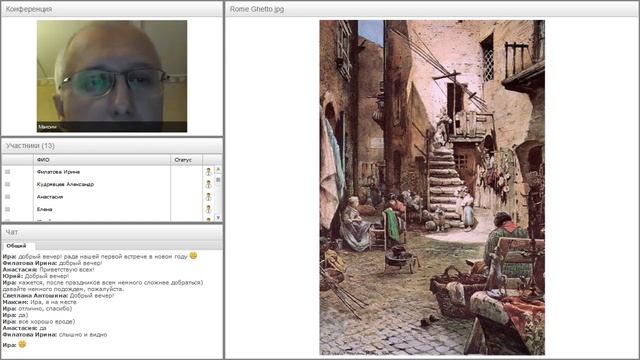The width and height of the screenshot is (640, 360).
Task: Click chat message 'Приветствую всех!'
Action: [67, 269]
